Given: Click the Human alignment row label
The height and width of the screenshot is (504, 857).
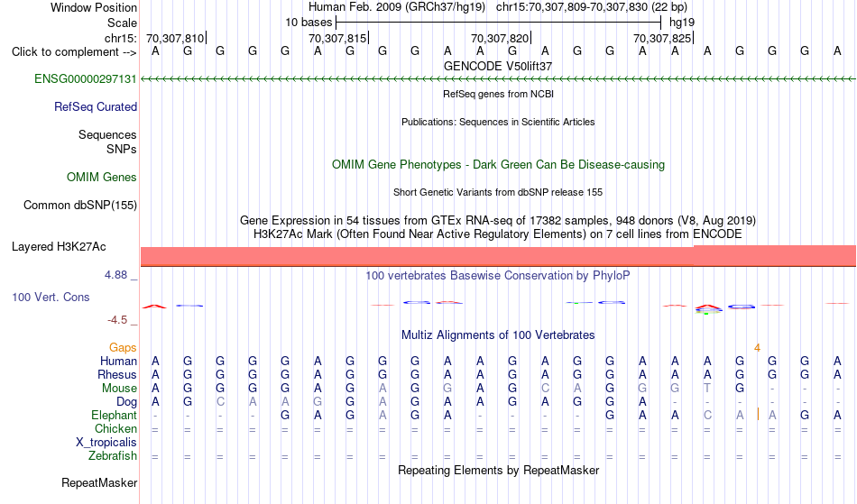Looking at the screenshot, I should [118, 362].
